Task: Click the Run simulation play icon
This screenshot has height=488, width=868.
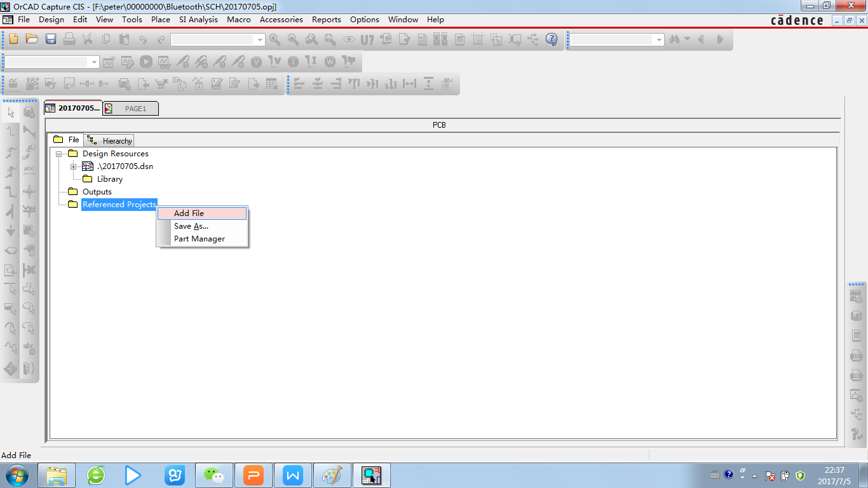Action: [146, 62]
